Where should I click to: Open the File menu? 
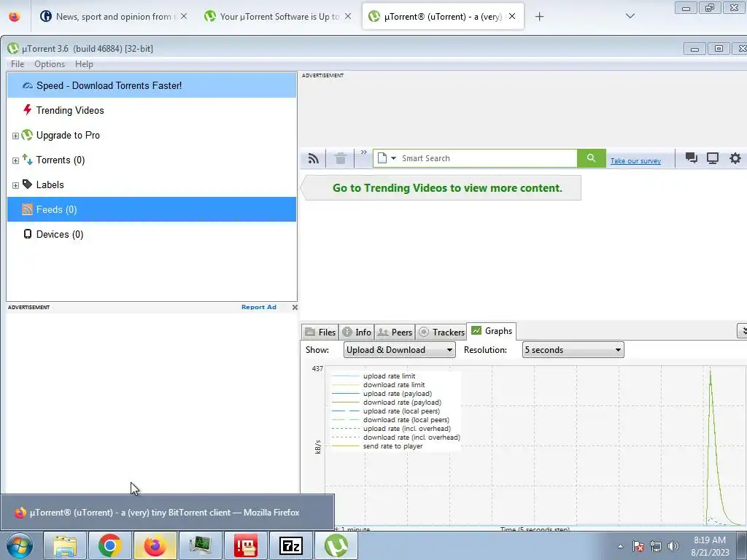tap(18, 64)
